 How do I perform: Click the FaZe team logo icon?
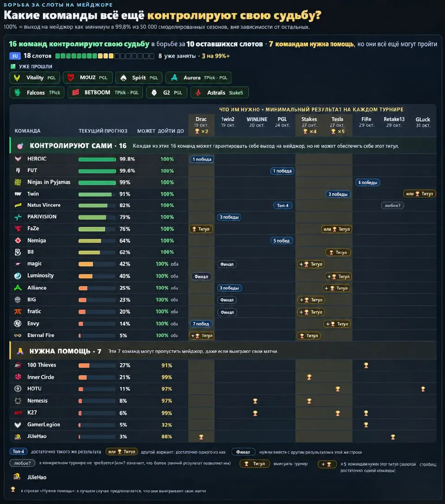(18, 228)
